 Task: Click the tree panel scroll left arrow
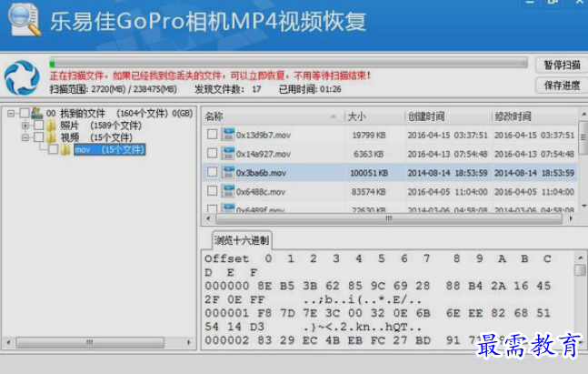8,342
